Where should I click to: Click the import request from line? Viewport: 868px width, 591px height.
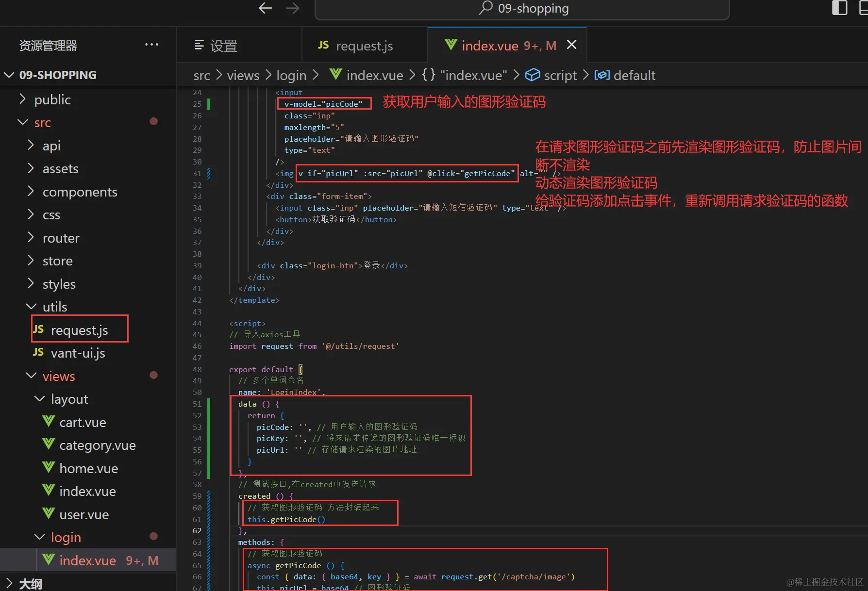[x=314, y=346]
